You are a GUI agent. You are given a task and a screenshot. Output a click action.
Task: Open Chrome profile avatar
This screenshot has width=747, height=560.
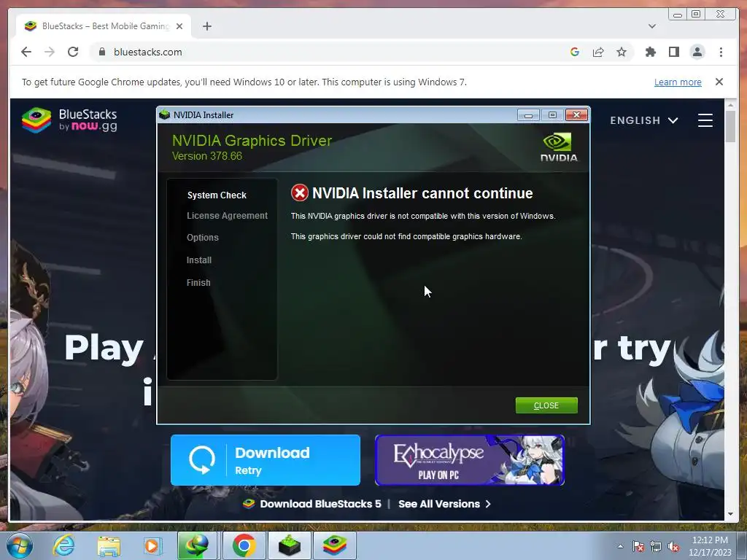(x=697, y=52)
